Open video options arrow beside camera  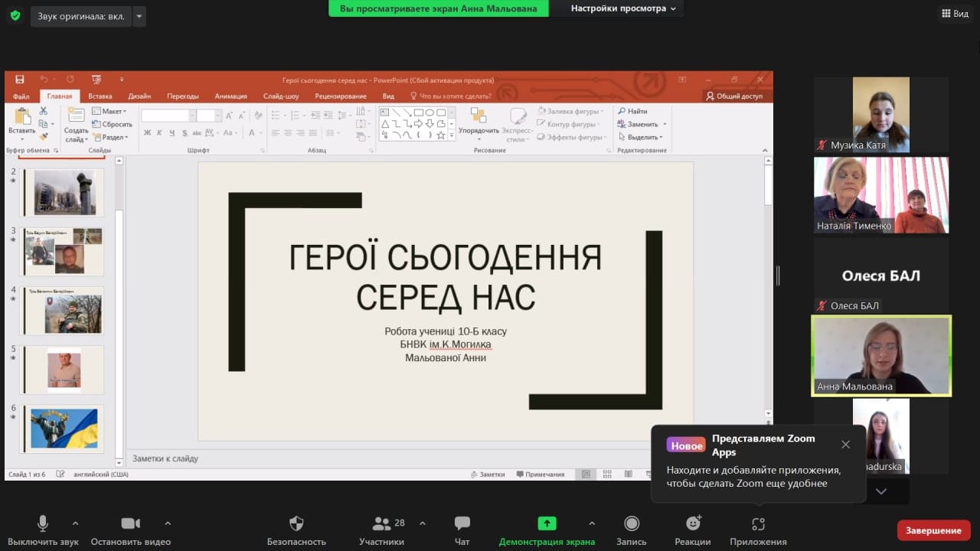point(168,523)
